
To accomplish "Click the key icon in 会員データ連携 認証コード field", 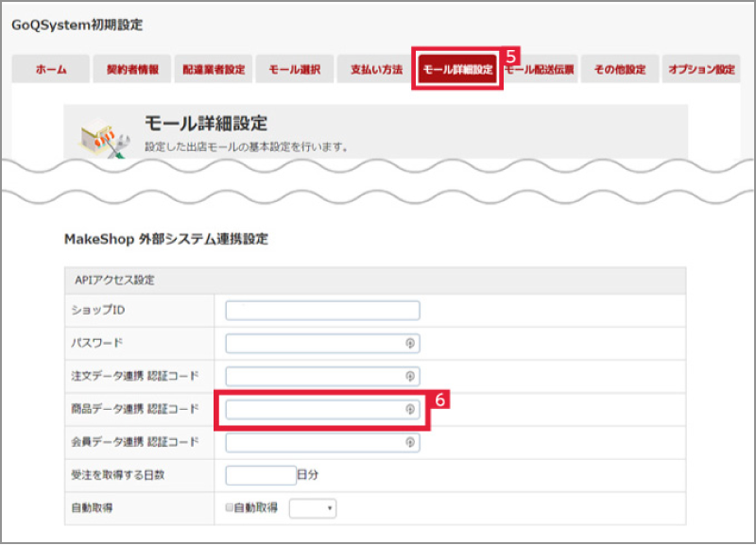I will 410,442.
